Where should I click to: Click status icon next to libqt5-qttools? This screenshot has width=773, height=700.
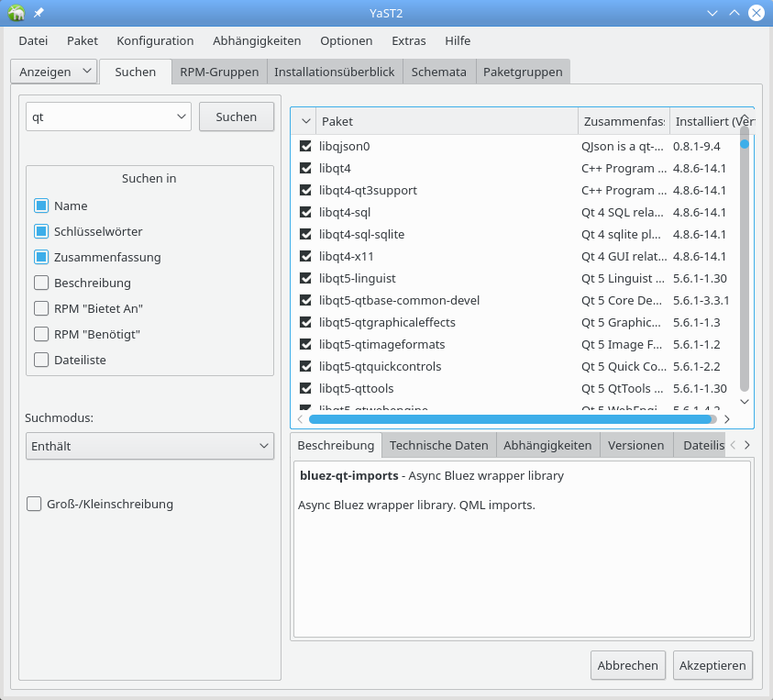306,388
